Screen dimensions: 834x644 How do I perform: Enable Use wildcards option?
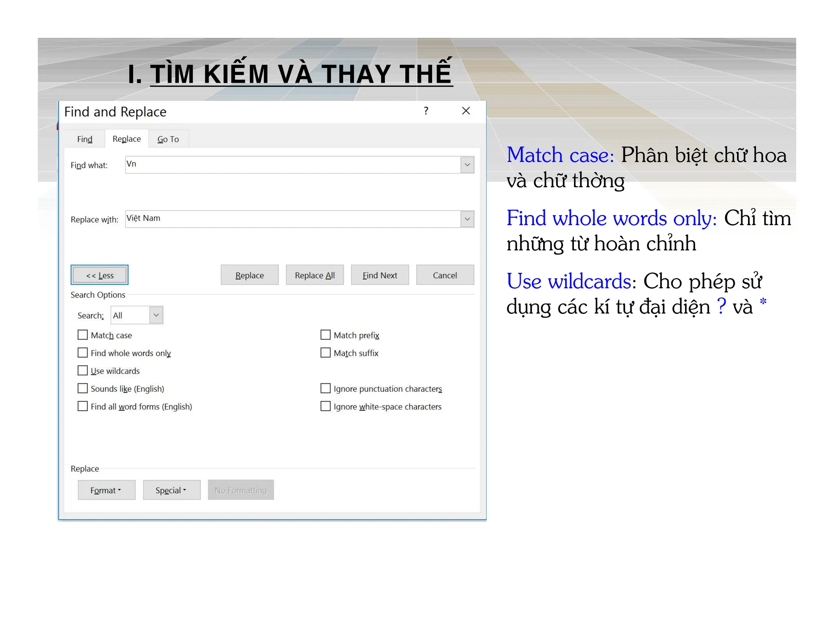pyautogui.click(x=83, y=370)
